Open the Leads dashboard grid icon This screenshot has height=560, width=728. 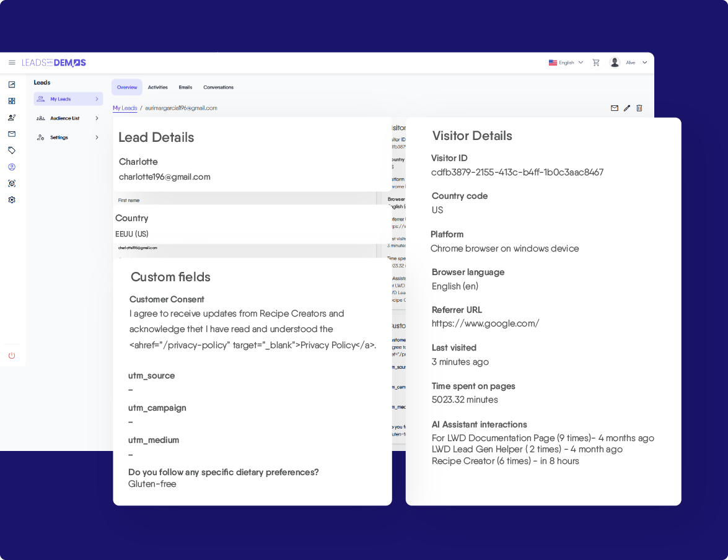(x=12, y=100)
